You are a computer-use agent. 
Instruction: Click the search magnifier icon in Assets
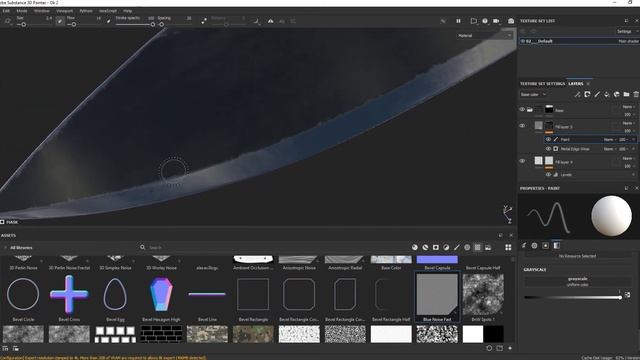[x=142, y=247]
